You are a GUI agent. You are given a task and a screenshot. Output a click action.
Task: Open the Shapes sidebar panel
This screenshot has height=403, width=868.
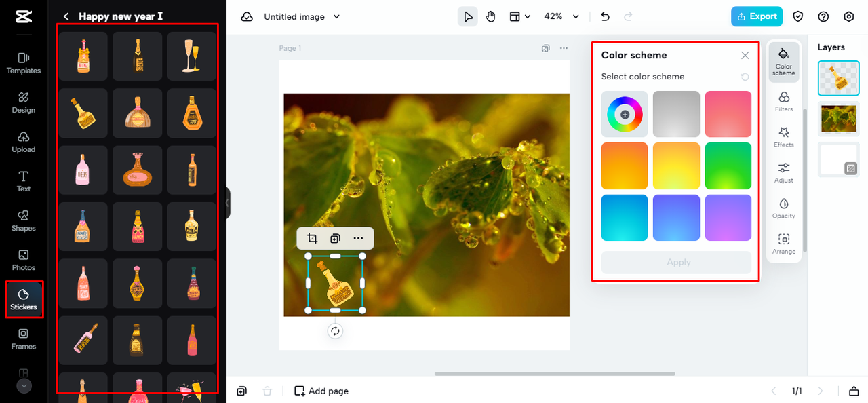[x=24, y=220]
